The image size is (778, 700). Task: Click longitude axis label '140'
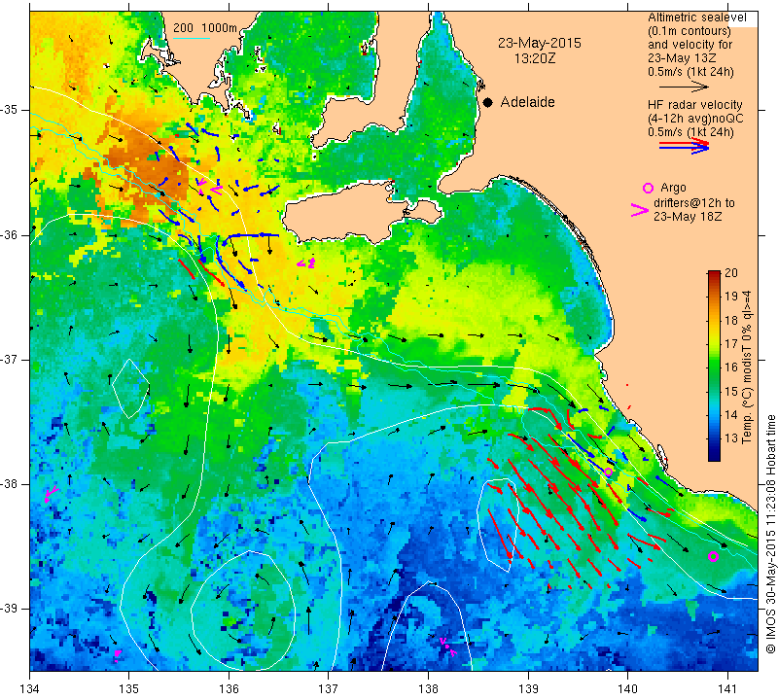[627, 689]
